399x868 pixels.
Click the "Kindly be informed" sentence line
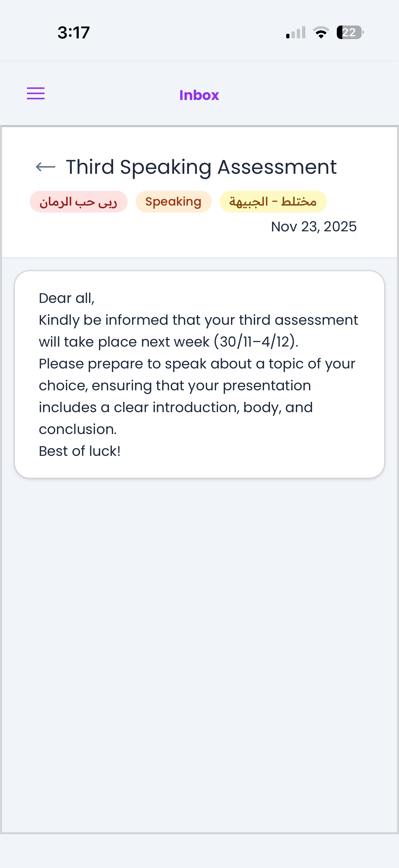point(198,320)
